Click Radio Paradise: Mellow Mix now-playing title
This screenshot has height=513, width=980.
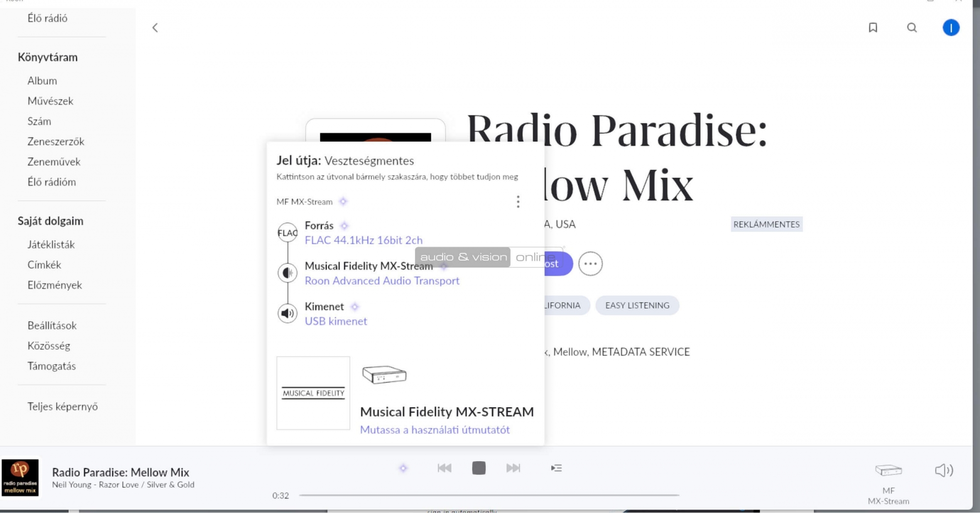pyautogui.click(x=121, y=472)
